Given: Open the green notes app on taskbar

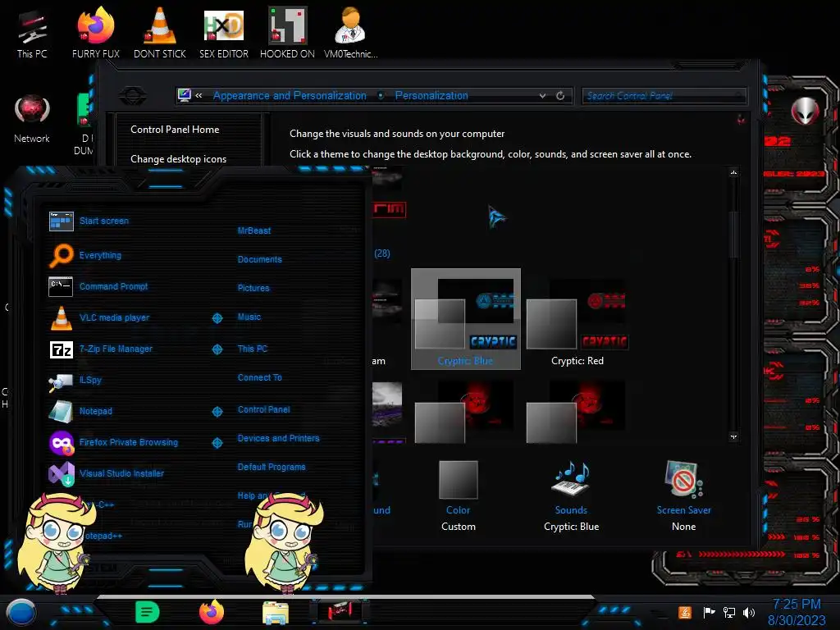Looking at the screenshot, I should point(148,612).
